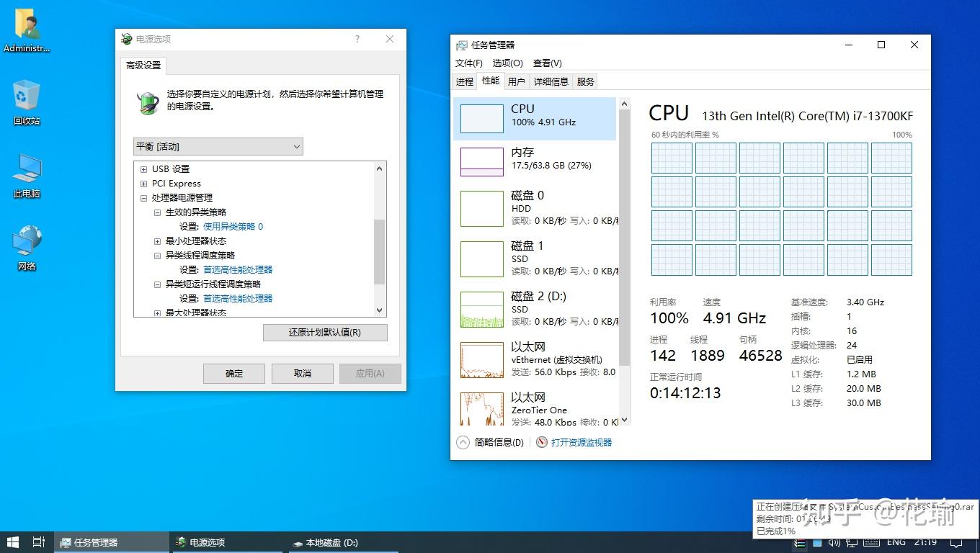Open Task View on the taskbar
Screen dimensions: 980x553
click(x=39, y=542)
